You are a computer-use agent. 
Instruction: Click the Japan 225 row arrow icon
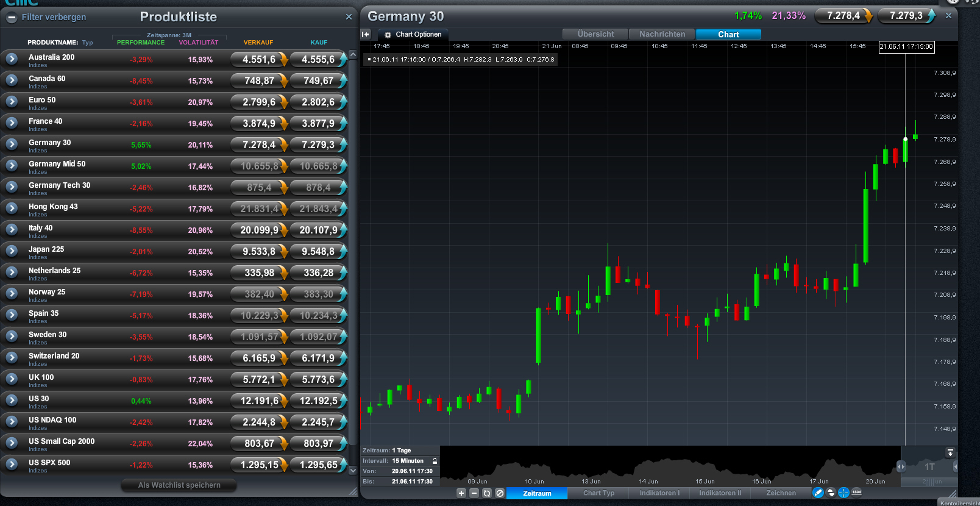click(x=12, y=251)
